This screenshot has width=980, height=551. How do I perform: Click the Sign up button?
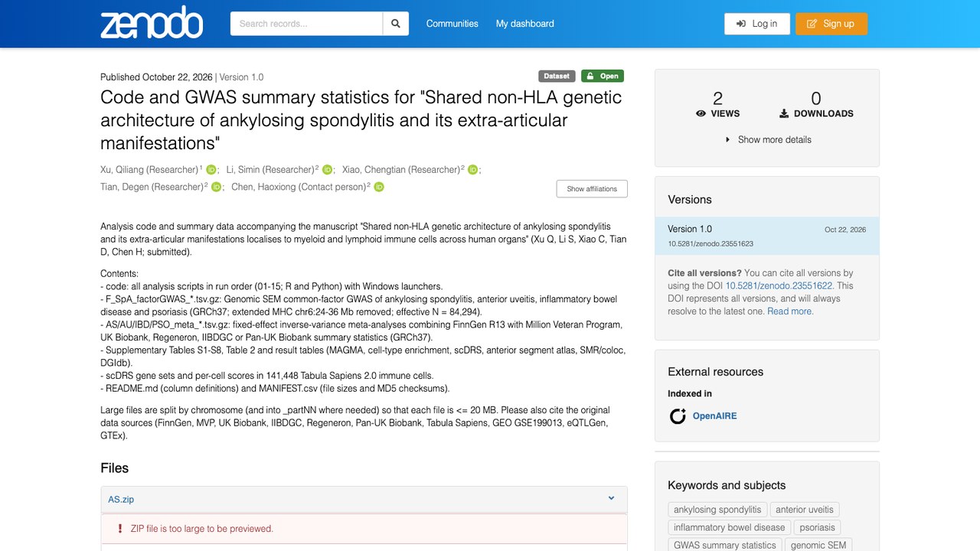click(x=831, y=24)
